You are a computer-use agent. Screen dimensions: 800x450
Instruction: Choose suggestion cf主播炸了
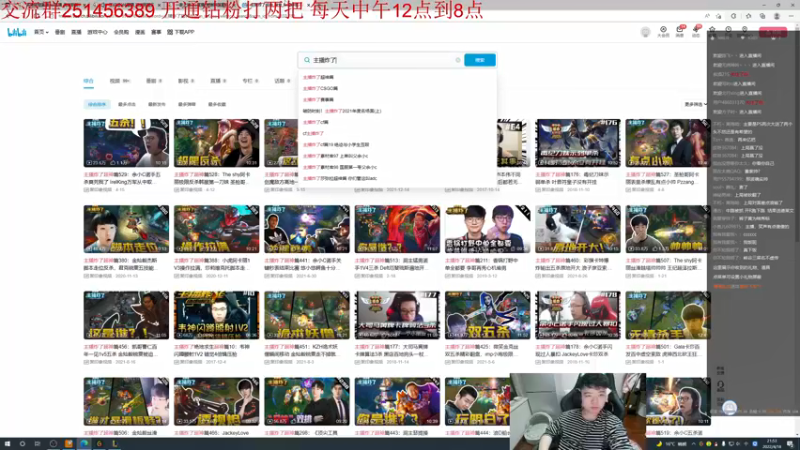pos(397,133)
